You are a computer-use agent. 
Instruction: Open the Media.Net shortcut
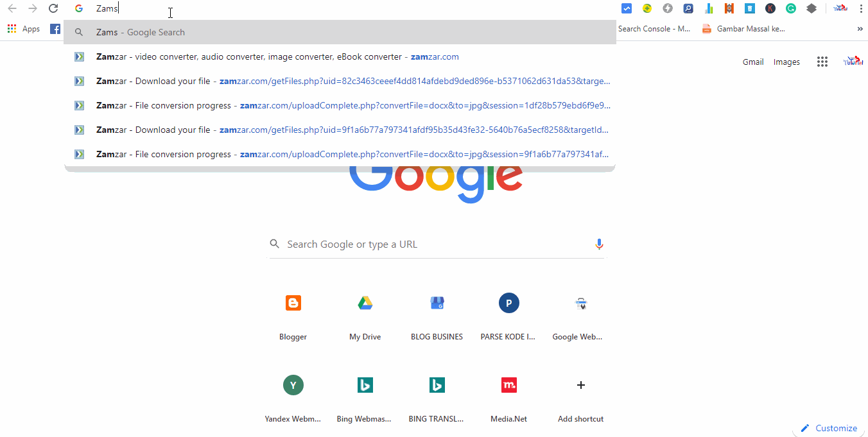click(509, 398)
